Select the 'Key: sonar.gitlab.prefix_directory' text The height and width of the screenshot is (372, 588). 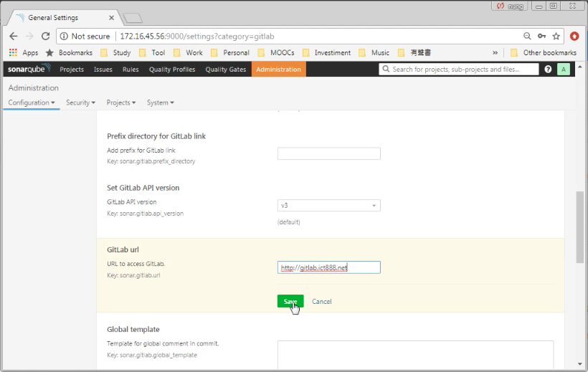pos(151,161)
